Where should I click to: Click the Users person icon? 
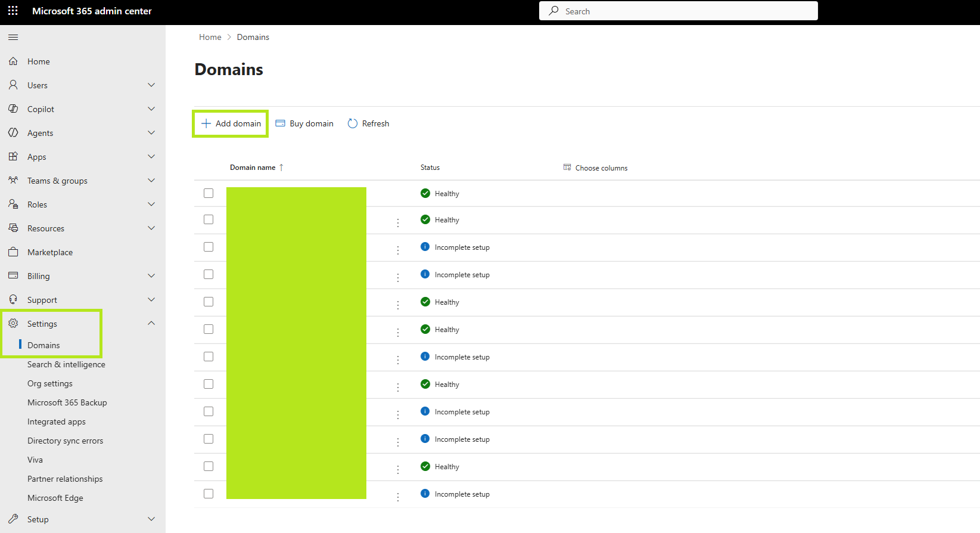(13, 85)
